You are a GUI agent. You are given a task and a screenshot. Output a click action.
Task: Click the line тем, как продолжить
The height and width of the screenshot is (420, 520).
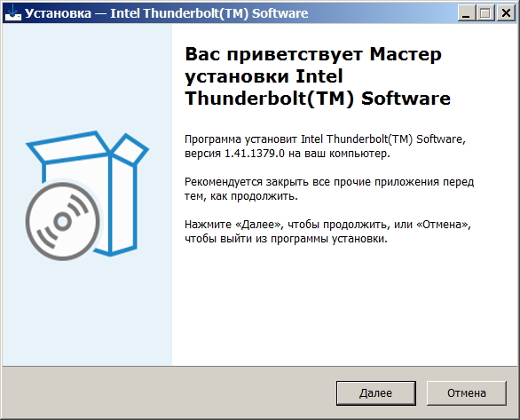tap(241, 196)
